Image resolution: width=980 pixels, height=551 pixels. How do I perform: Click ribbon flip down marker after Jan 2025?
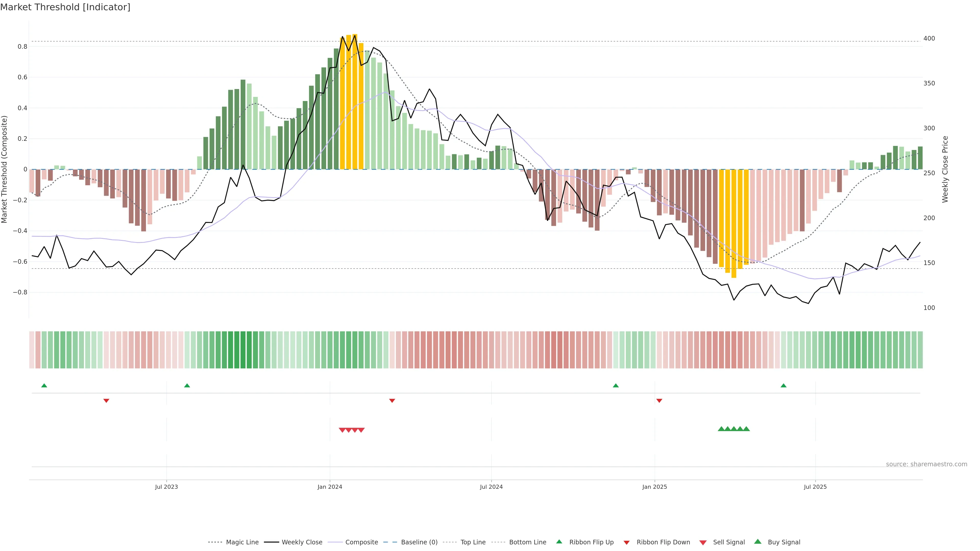(659, 400)
